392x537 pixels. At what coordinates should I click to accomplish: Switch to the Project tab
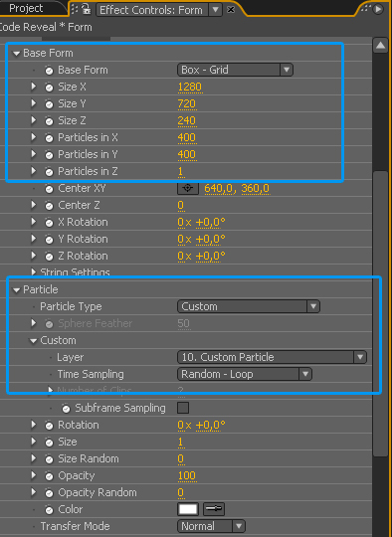click(26, 9)
